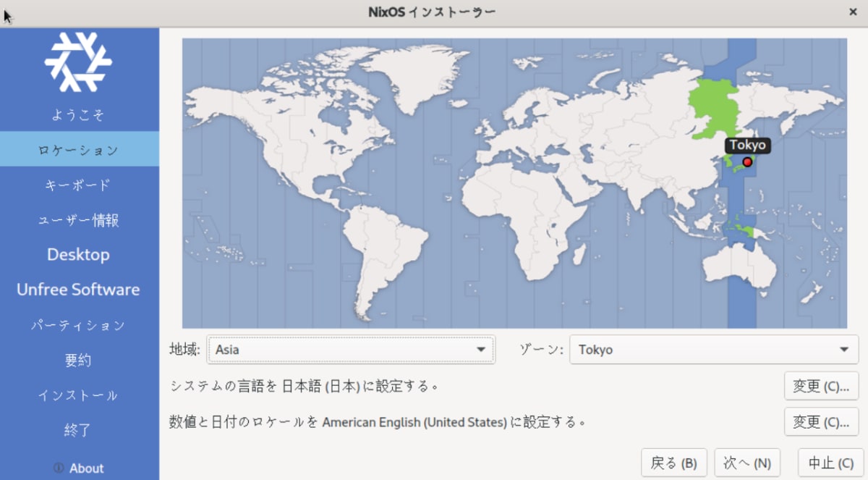Go to the パーティション step
This screenshot has height=480, width=868.
tap(78, 325)
